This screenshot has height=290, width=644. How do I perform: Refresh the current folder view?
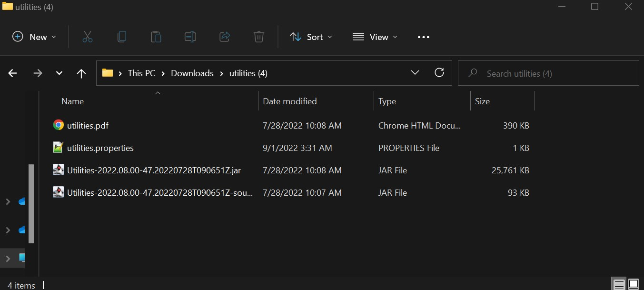coord(439,73)
